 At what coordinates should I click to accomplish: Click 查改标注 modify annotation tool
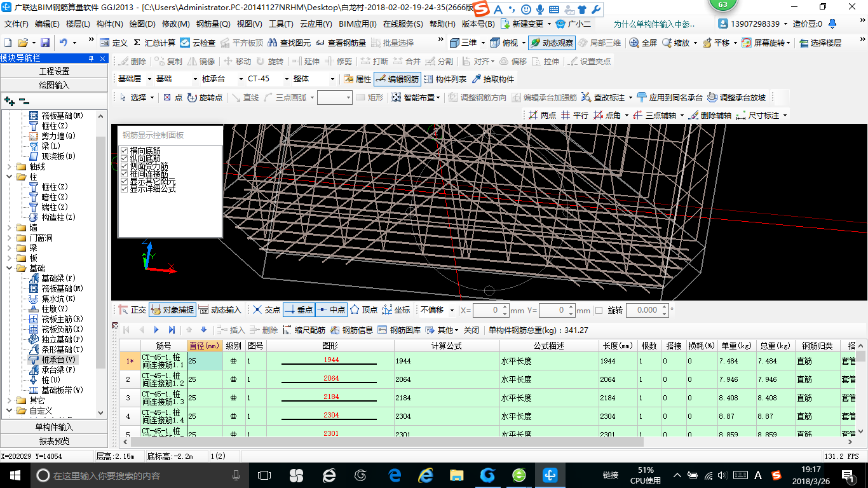(607, 97)
